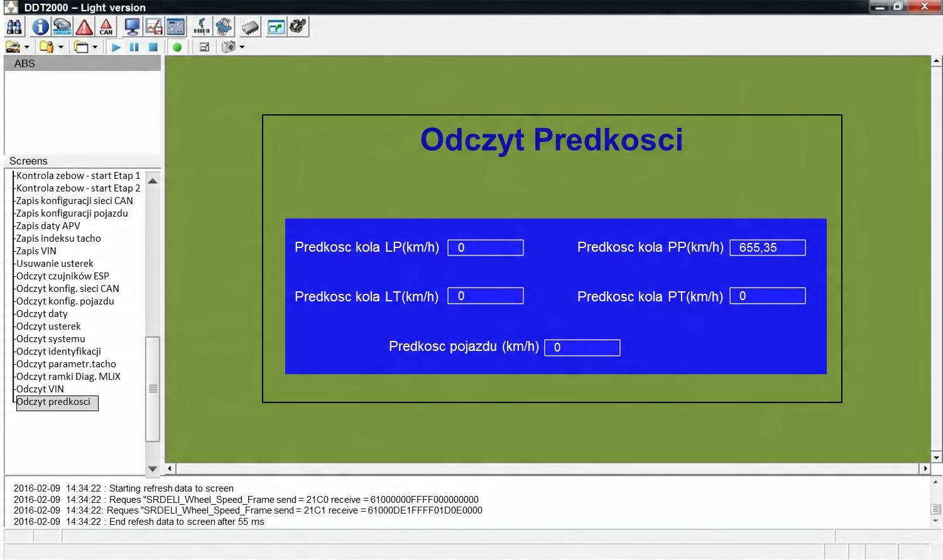The width and height of the screenshot is (943, 560).
Task: Expand the car folder dropdown arrow
Action: 26,47
